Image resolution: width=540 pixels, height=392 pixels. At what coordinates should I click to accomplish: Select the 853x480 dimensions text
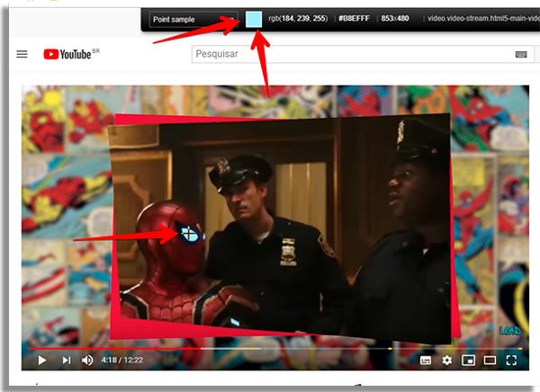tap(395, 18)
